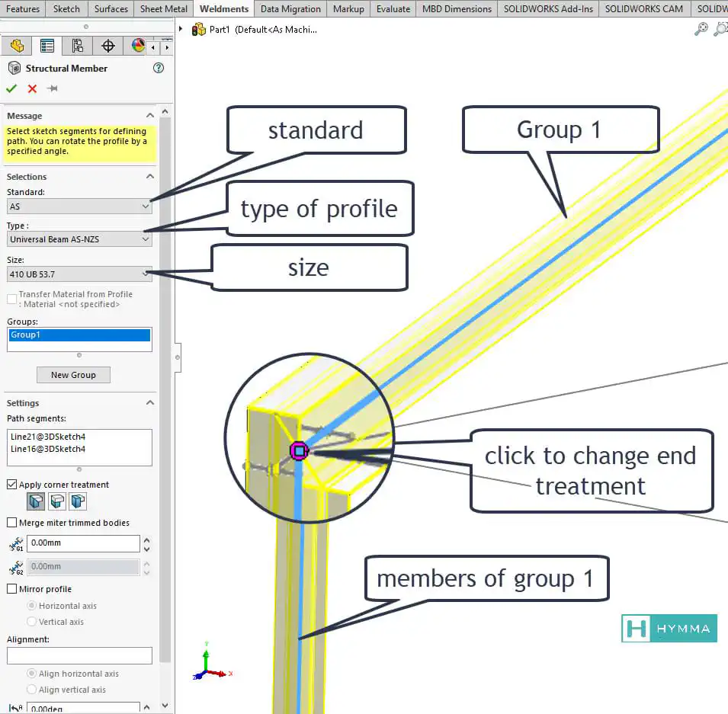Pin the Structural Member panel with the pushpin
This screenshot has width=728, height=714.
[x=53, y=88]
